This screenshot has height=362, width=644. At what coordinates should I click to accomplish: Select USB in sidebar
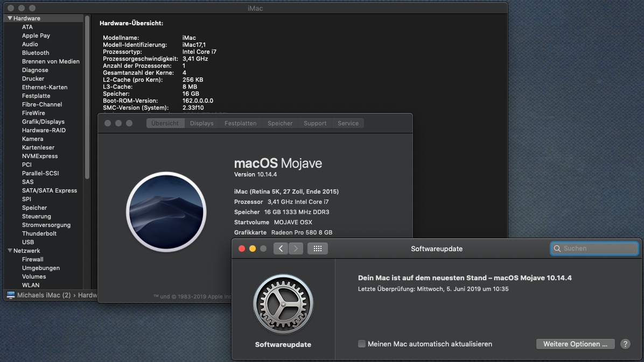coord(27,242)
